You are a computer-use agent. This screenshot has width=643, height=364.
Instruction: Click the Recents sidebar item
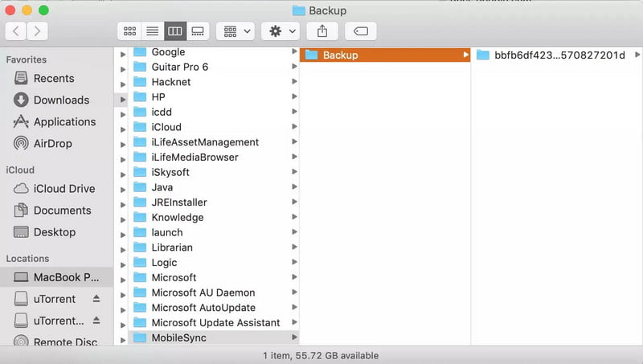(x=53, y=78)
